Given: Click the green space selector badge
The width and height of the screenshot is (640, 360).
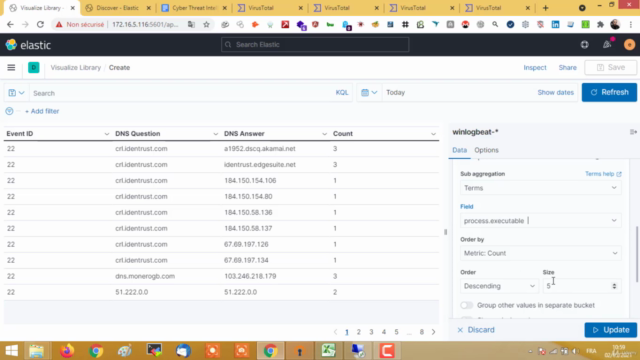Looking at the screenshot, I should pos(33,68).
